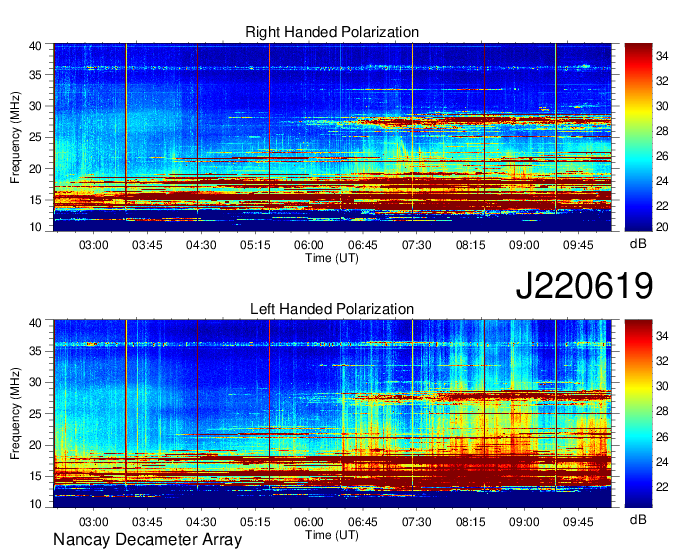This screenshot has height=552, width=680.
Task: Click the "Right Handed Polarization" plot title
Action: (x=332, y=32)
